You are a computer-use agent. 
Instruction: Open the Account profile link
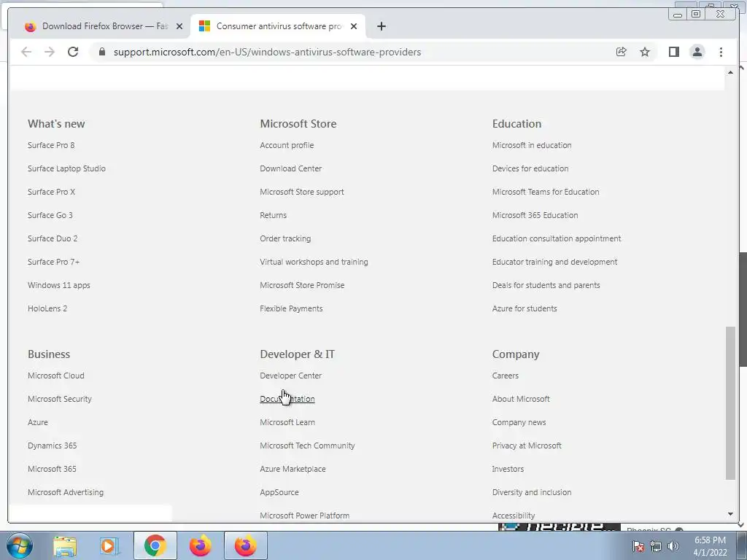coord(287,145)
